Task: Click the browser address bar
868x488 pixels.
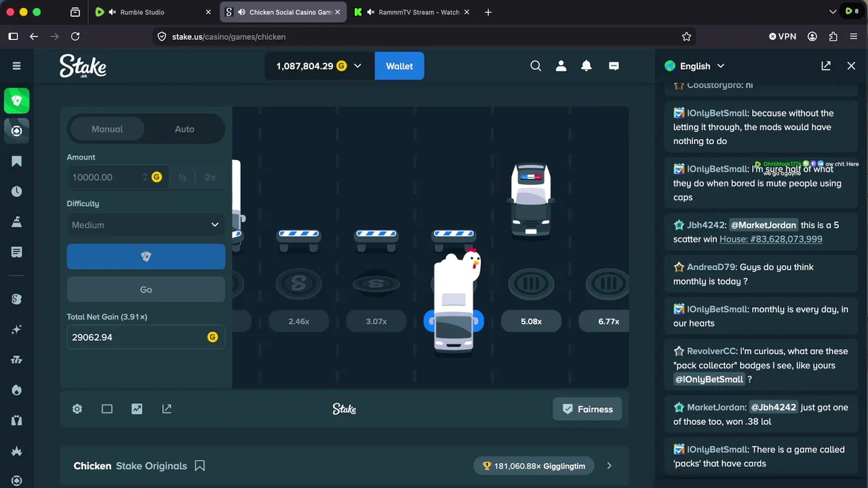Action: coord(424,37)
